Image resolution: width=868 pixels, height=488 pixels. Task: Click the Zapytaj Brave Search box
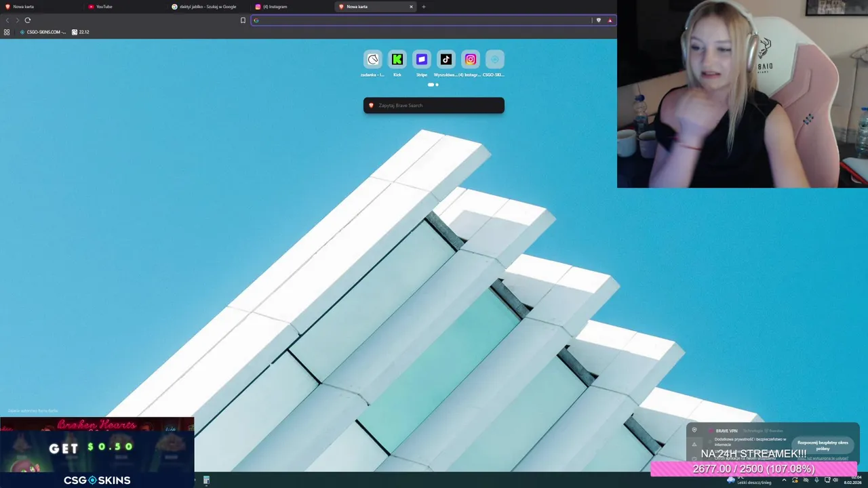point(434,105)
